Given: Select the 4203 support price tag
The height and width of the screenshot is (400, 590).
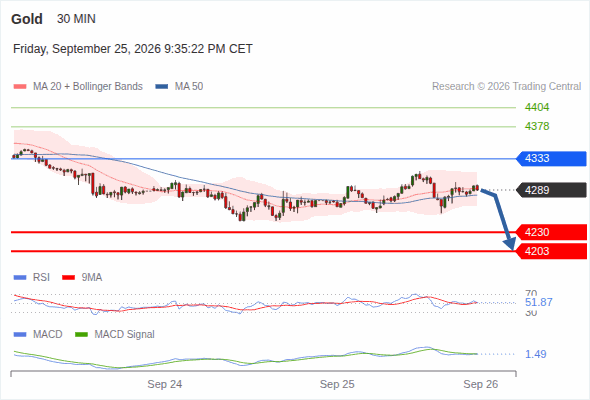Looking at the screenshot, I should (551, 251).
